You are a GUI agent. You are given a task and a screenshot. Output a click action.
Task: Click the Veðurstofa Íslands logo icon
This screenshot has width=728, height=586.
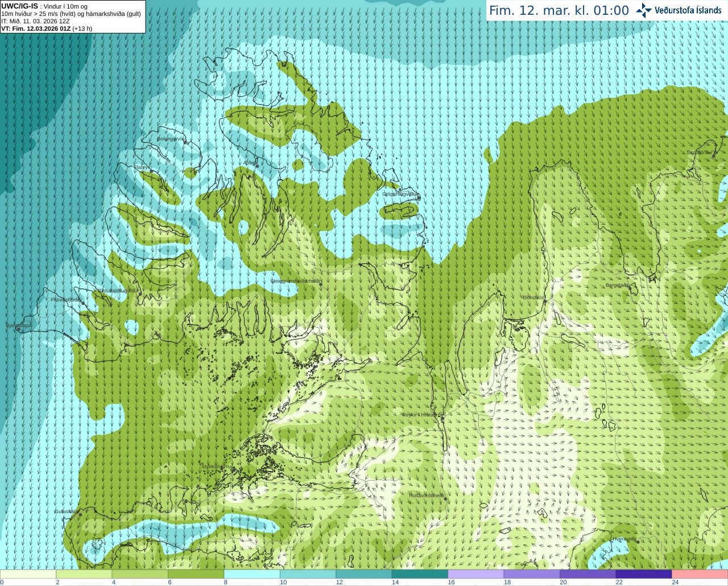click(x=643, y=10)
